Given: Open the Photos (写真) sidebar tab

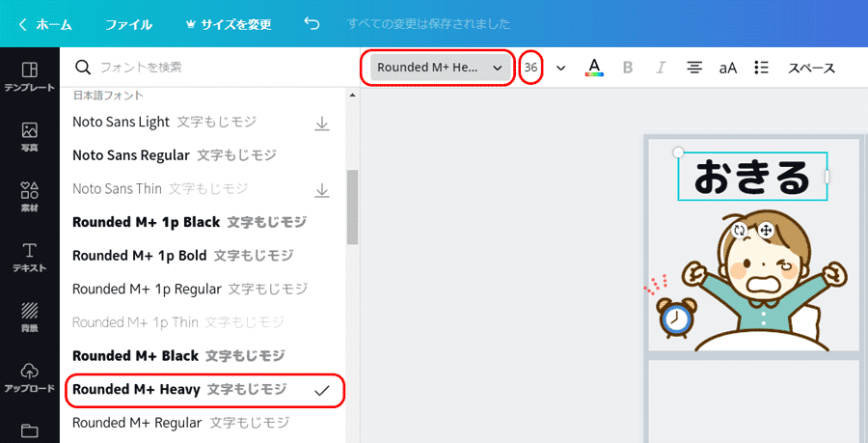Looking at the screenshot, I should [x=29, y=137].
